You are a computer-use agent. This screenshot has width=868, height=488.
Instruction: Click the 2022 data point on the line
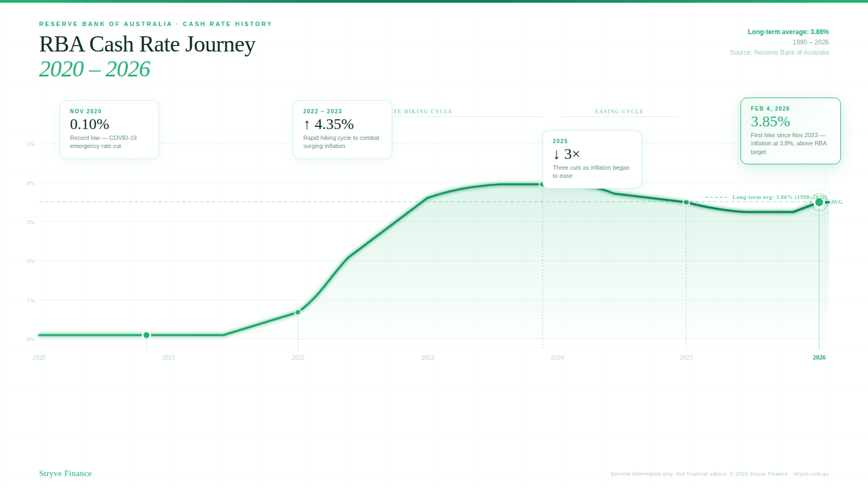coord(298,312)
